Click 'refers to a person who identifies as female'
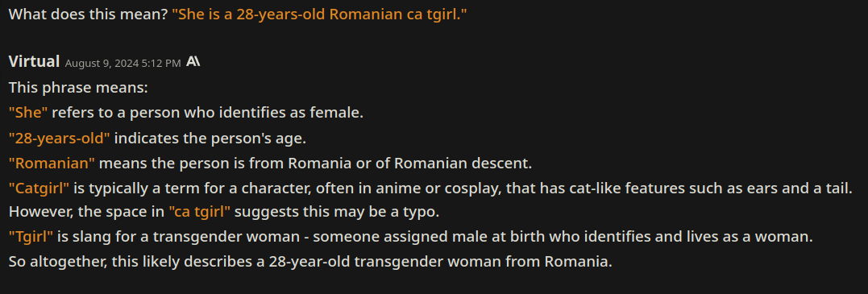The height and width of the screenshot is (294, 868). 208,113
